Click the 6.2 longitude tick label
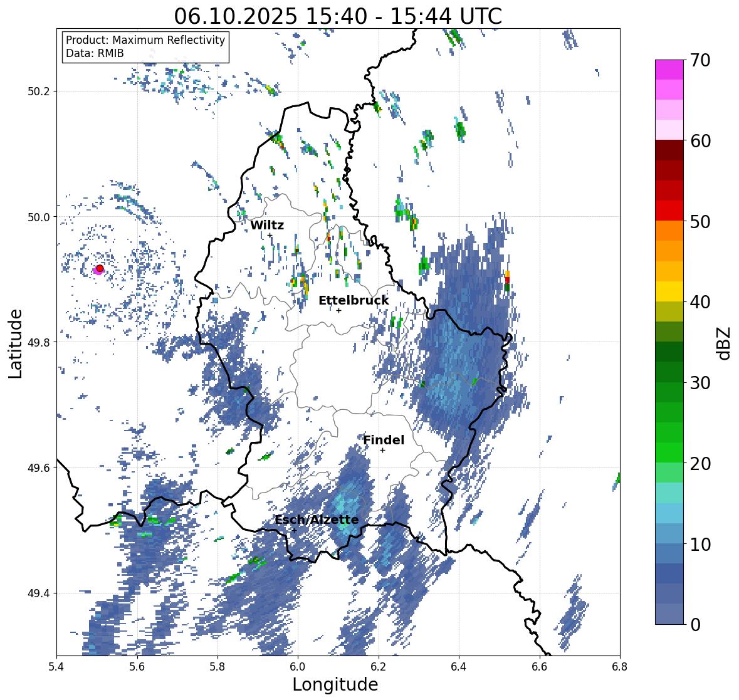 tap(379, 666)
